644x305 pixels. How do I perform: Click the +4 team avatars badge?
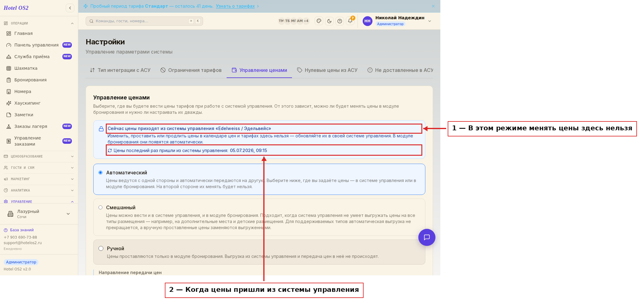(306, 21)
